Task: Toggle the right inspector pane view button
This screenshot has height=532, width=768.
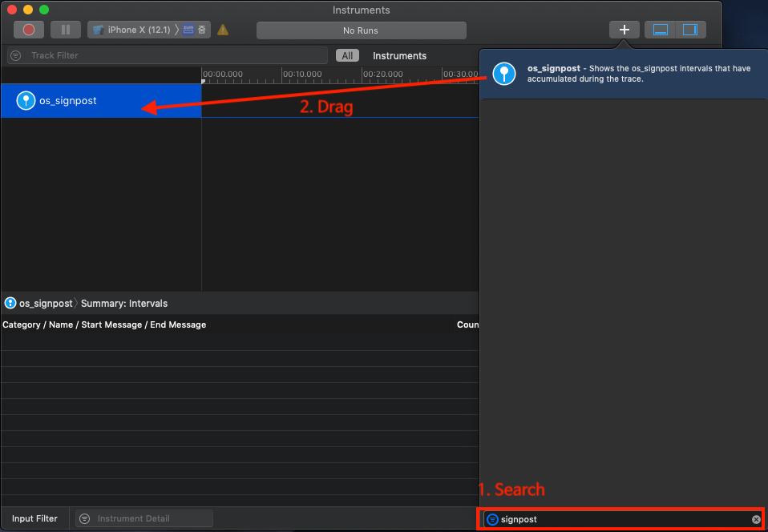Action: pos(689,30)
